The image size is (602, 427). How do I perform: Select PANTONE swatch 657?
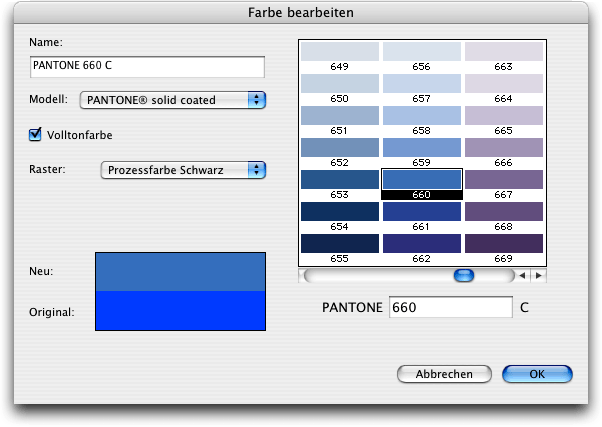[x=422, y=83]
